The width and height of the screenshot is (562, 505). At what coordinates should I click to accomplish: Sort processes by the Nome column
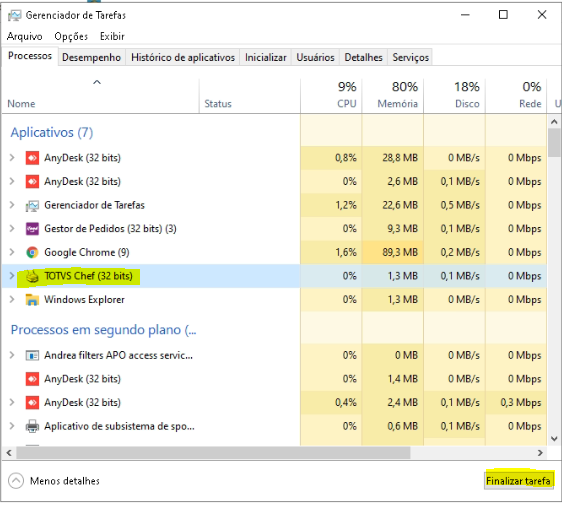100,96
